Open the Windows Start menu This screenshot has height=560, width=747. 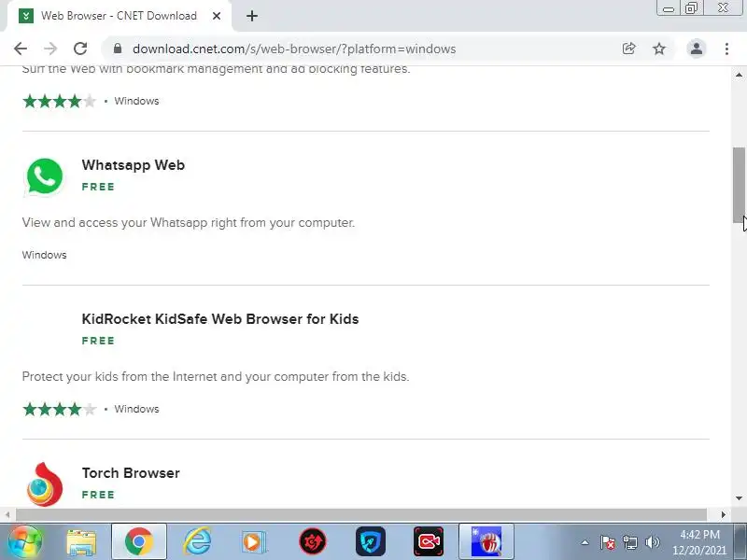pos(24,542)
